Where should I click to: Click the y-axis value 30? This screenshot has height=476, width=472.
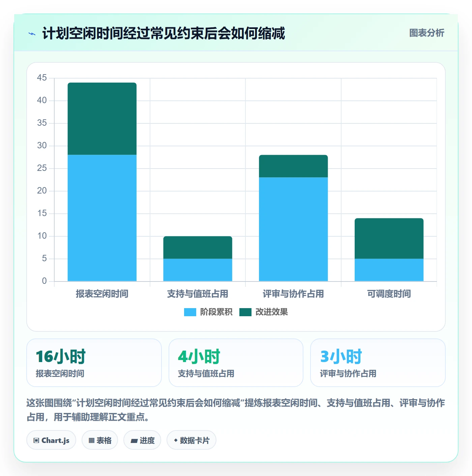(x=42, y=146)
